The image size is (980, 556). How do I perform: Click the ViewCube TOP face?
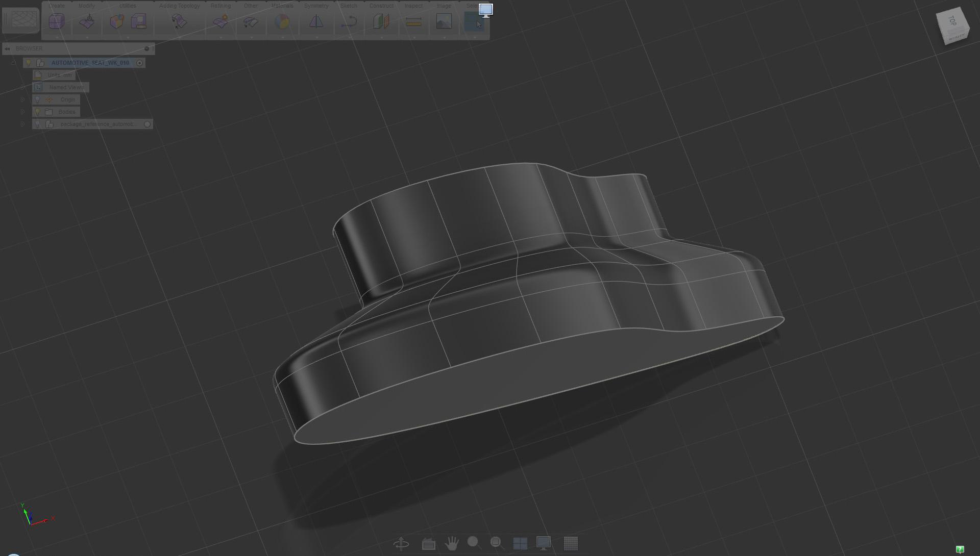(x=951, y=21)
